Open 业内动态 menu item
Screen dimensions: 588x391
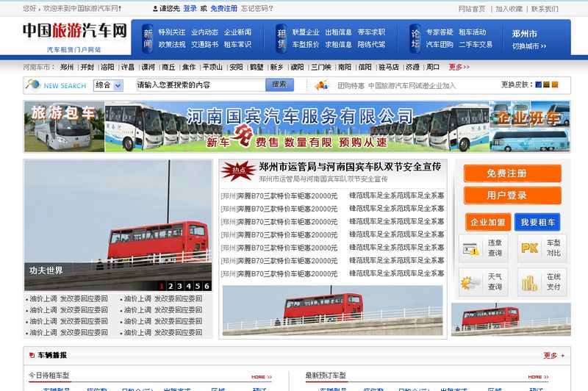pos(204,32)
